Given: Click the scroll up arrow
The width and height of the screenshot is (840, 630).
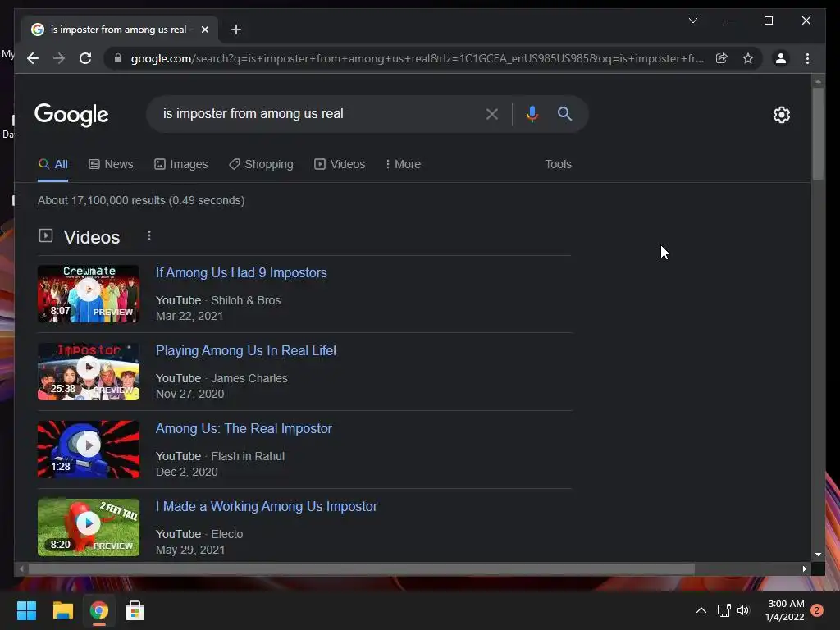Looking at the screenshot, I should [x=818, y=81].
